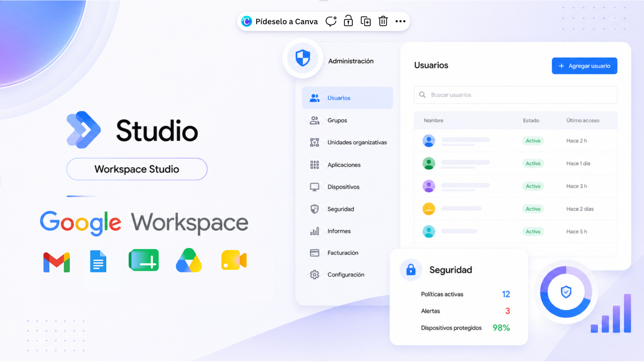The height and width of the screenshot is (362, 644).
Task: Click the Usuarios panel heading
Action: [431, 65]
